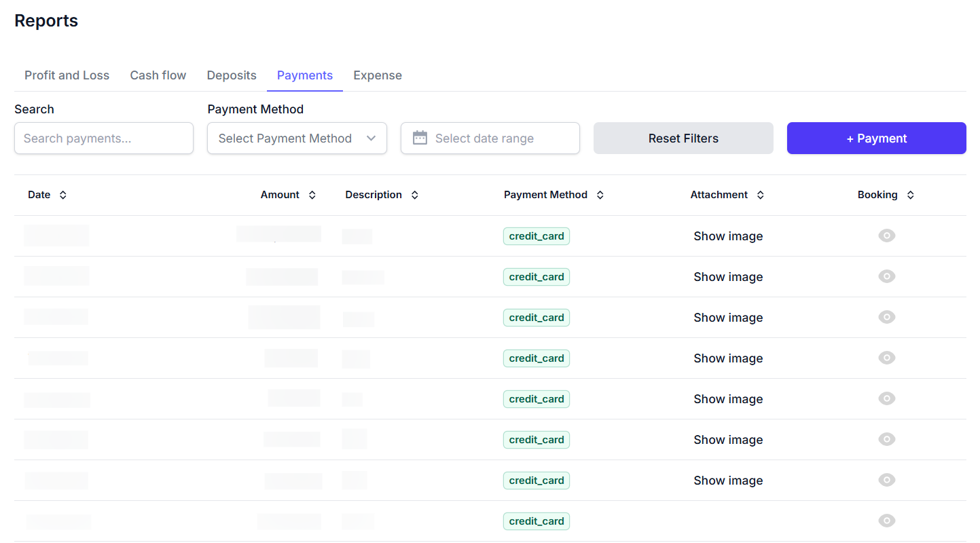Toggle the booking eye icon in third row

[x=887, y=317]
